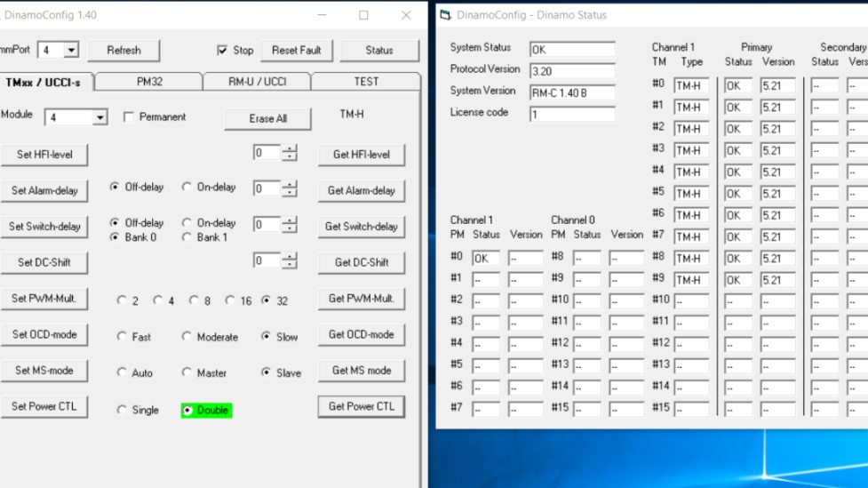Viewport: 868px width, 488px height.
Task: Decrease the DC-Shift spinner value
Action: 290,265
